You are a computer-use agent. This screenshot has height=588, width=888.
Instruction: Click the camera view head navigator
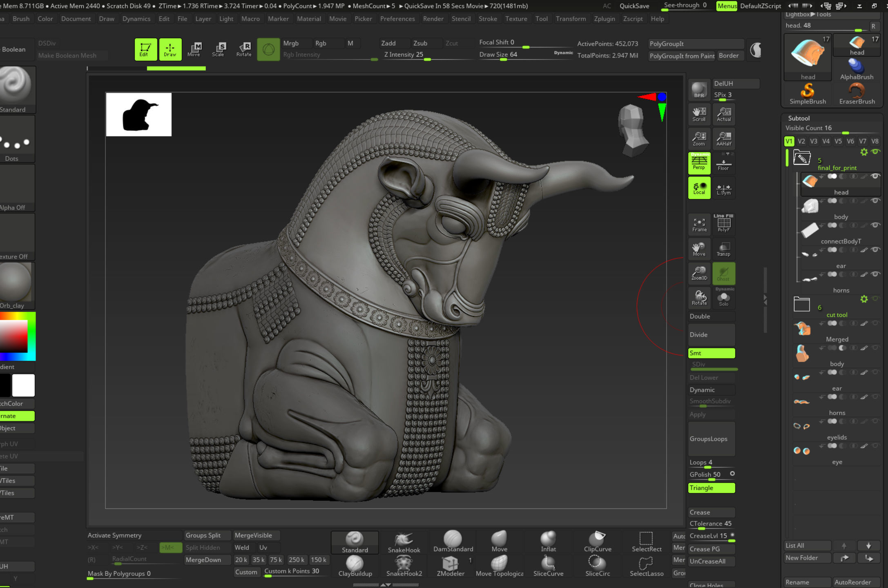tap(632, 131)
